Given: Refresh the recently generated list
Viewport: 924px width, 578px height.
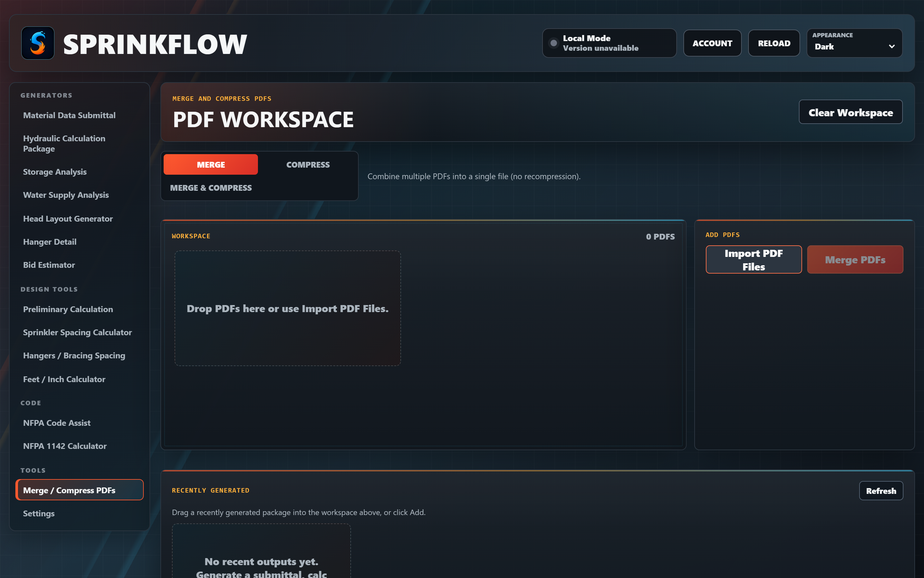Looking at the screenshot, I should 881,491.
